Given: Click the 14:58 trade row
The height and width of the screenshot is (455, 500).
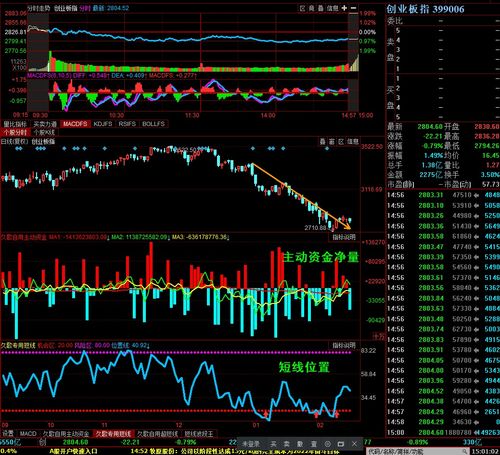Looking at the screenshot, I should pos(443,422).
